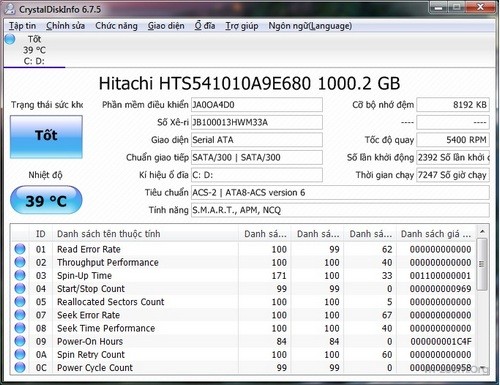Select the disk status orb above C: D:

tap(10, 39)
